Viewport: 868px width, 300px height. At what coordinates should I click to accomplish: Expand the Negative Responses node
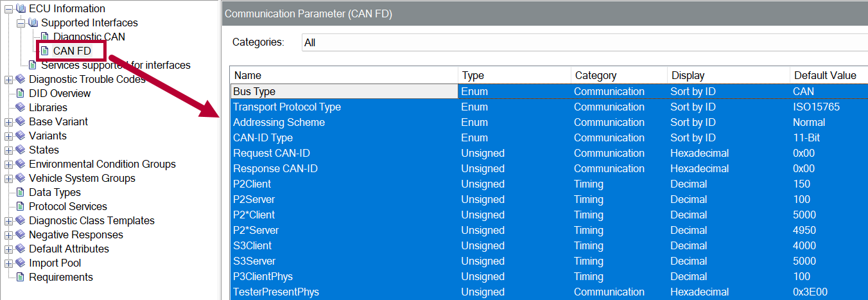(x=8, y=235)
